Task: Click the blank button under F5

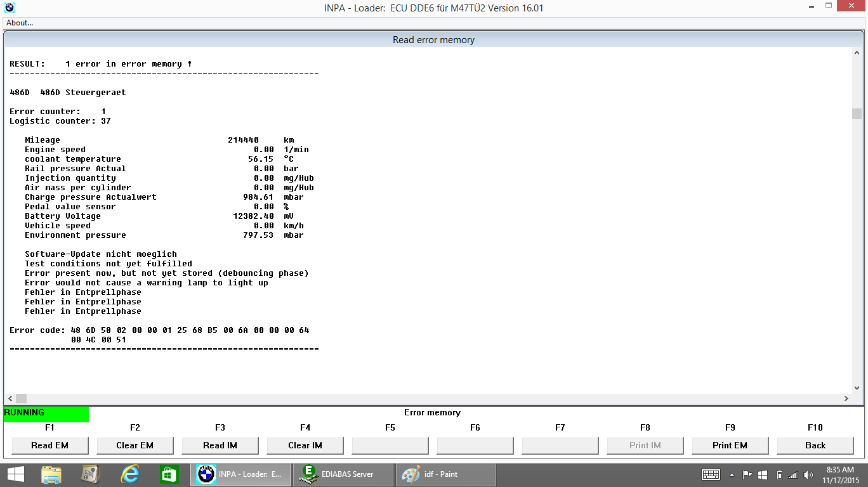Action: click(x=390, y=445)
